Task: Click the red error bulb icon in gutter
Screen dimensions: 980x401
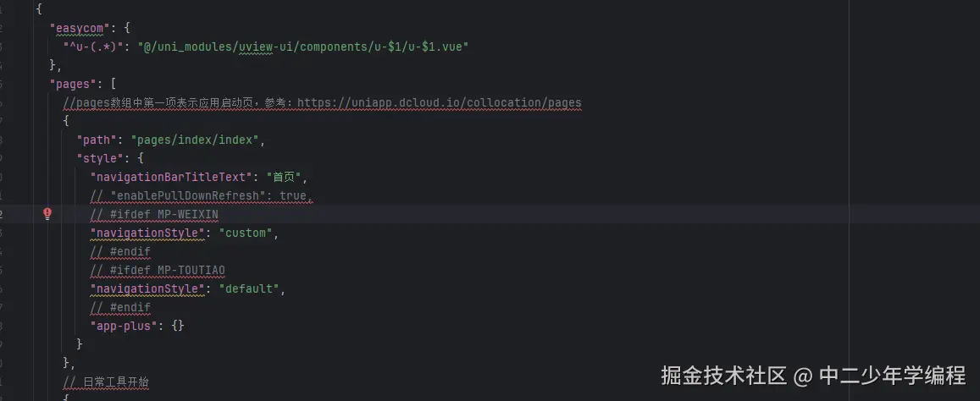Action: pos(47,214)
